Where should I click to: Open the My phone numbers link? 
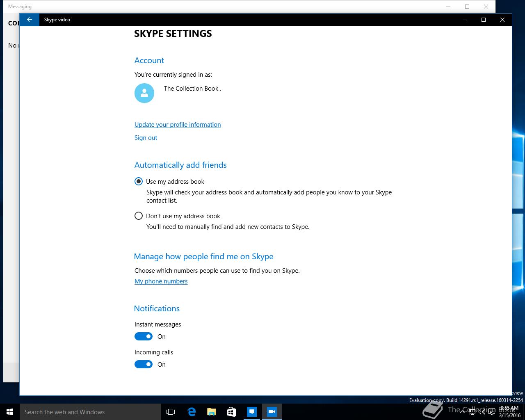[x=161, y=281]
